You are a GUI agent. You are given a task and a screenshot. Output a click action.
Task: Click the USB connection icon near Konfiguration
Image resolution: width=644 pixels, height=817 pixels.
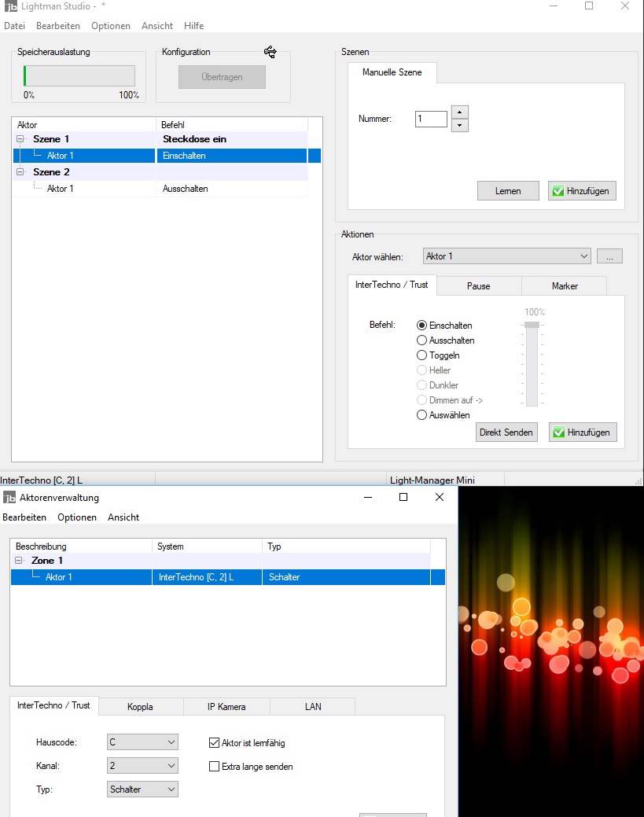(270, 52)
